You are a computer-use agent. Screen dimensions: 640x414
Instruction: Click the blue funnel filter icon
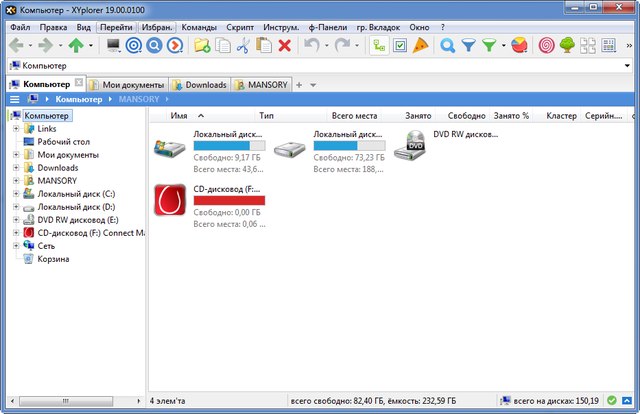[x=468, y=45]
